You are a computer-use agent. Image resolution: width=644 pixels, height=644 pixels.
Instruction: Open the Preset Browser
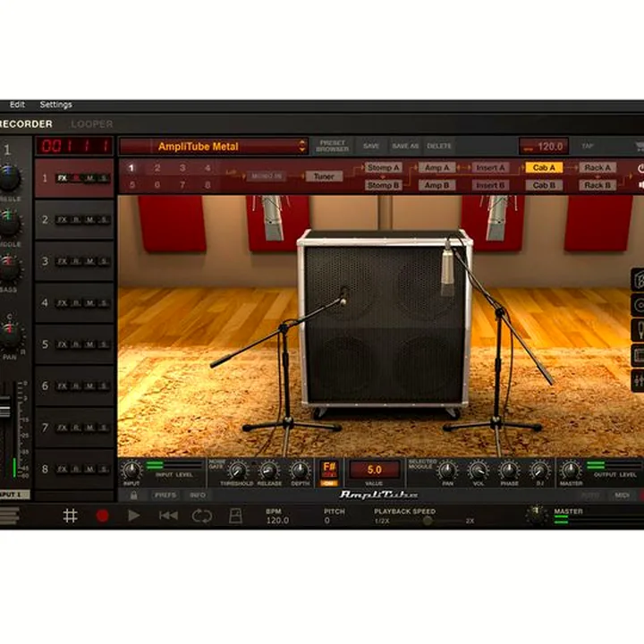pyautogui.click(x=332, y=146)
